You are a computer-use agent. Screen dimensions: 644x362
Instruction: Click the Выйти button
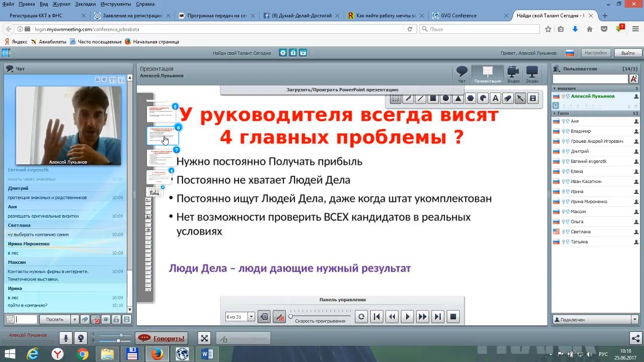[627, 53]
